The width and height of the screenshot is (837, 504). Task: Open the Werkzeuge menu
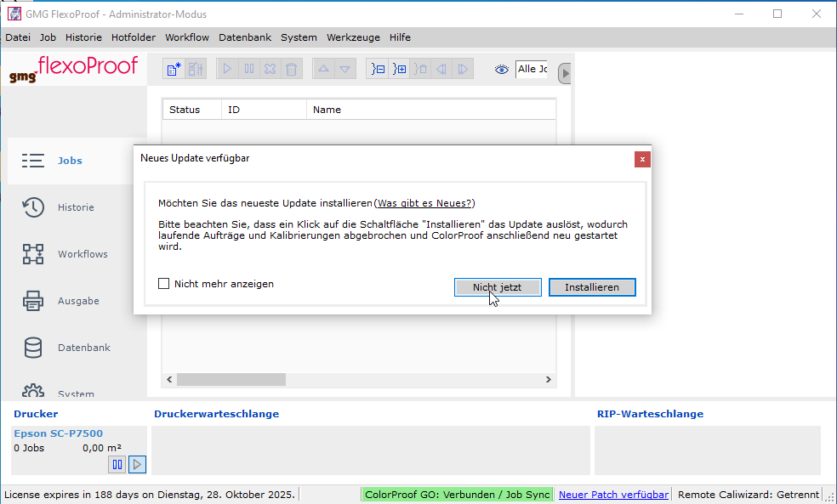353,37
